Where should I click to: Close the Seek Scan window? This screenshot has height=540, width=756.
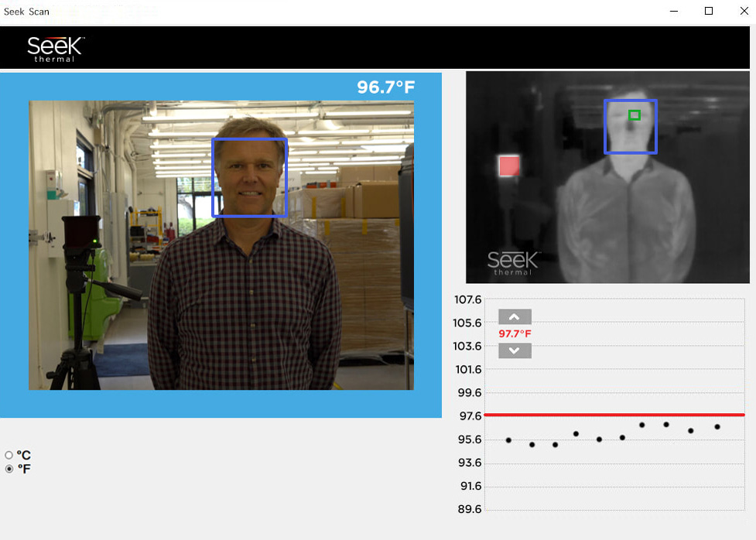tap(744, 11)
